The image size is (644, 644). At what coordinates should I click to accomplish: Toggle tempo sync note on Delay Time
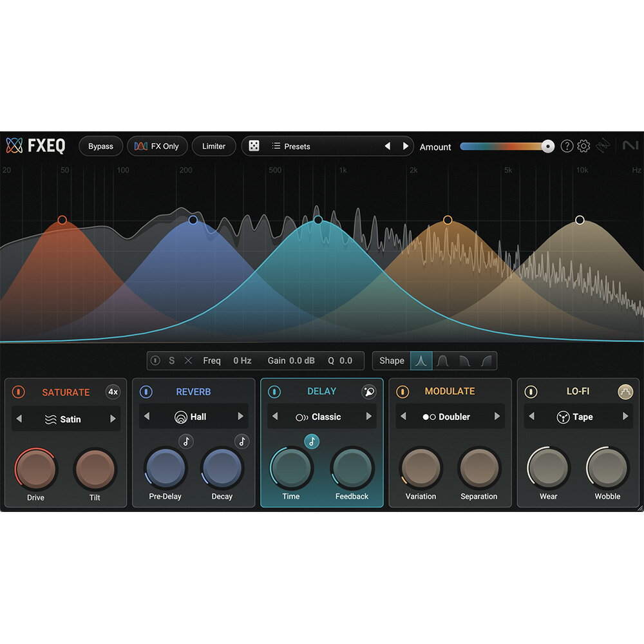[312, 441]
